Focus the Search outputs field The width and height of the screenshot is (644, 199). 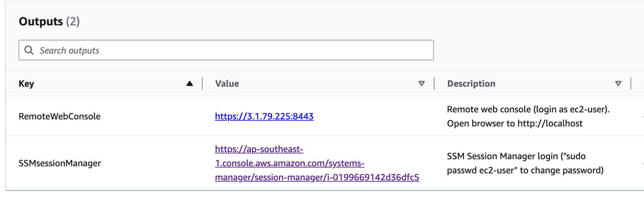click(226, 50)
